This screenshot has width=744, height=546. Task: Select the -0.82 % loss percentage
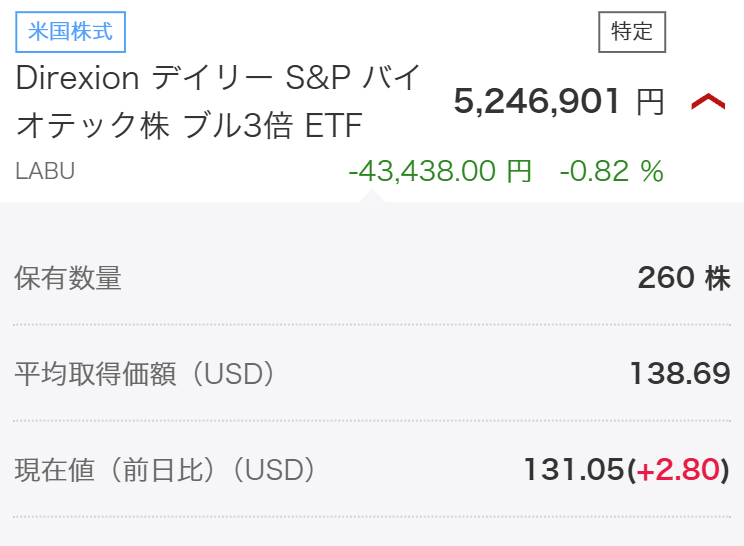tap(611, 171)
